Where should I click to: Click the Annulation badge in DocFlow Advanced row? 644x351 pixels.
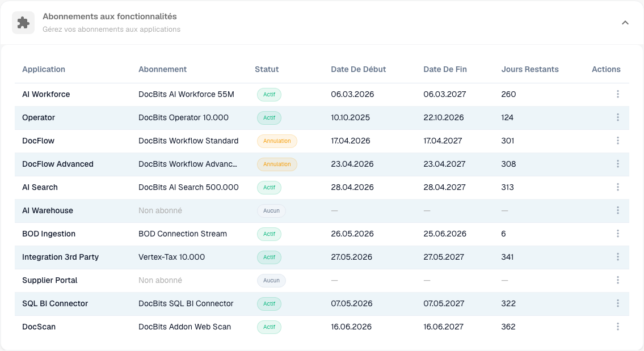[277, 164]
